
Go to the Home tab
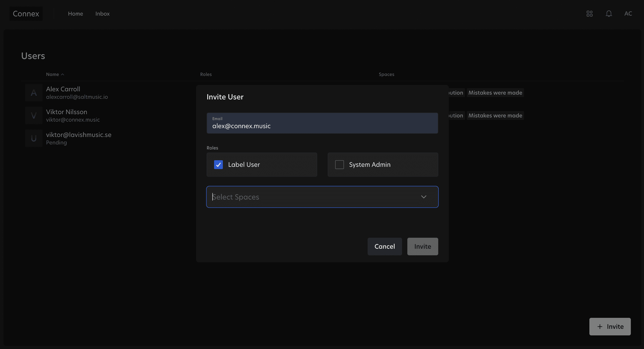(75, 14)
